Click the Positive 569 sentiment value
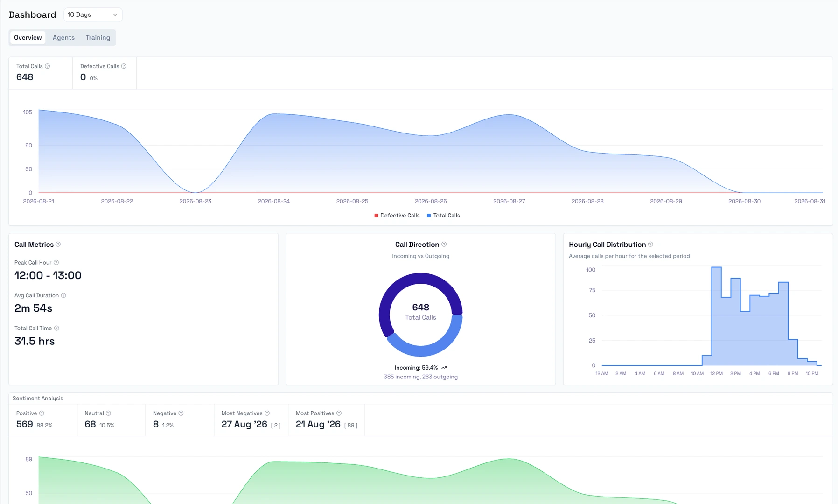 click(x=25, y=424)
